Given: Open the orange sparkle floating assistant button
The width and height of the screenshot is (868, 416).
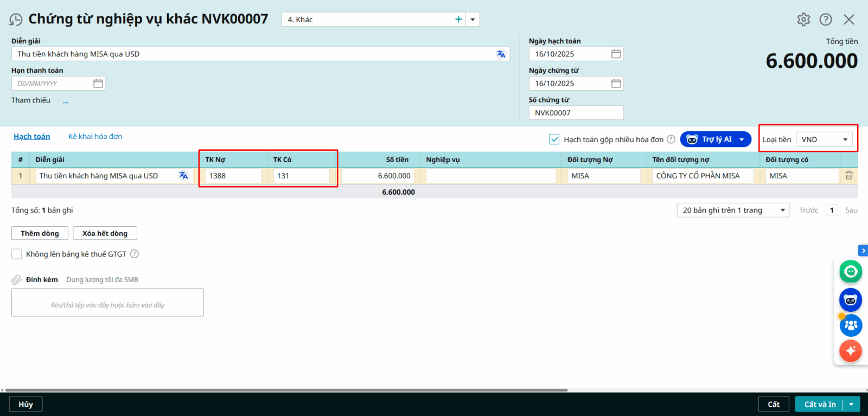Looking at the screenshot, I should (x=851, y=351).
